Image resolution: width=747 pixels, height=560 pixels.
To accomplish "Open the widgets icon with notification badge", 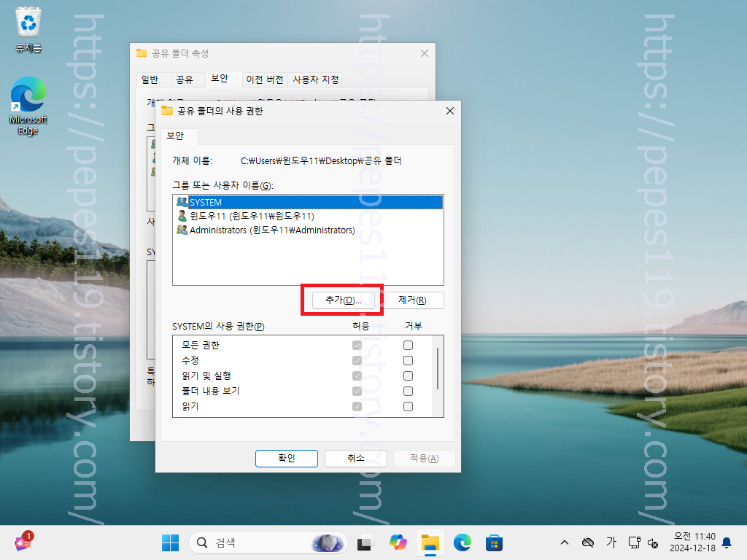I will coord(23,542).
